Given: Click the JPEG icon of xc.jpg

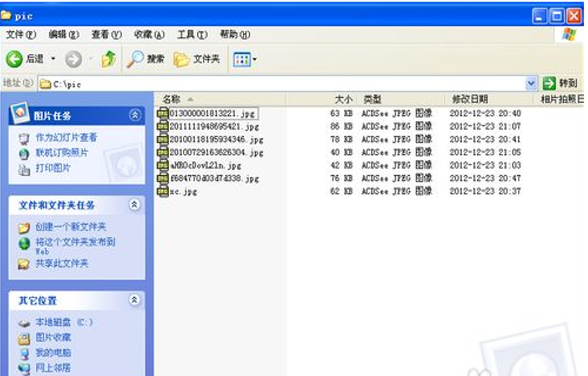Looking at the screenshot, I should coord(163,191).
